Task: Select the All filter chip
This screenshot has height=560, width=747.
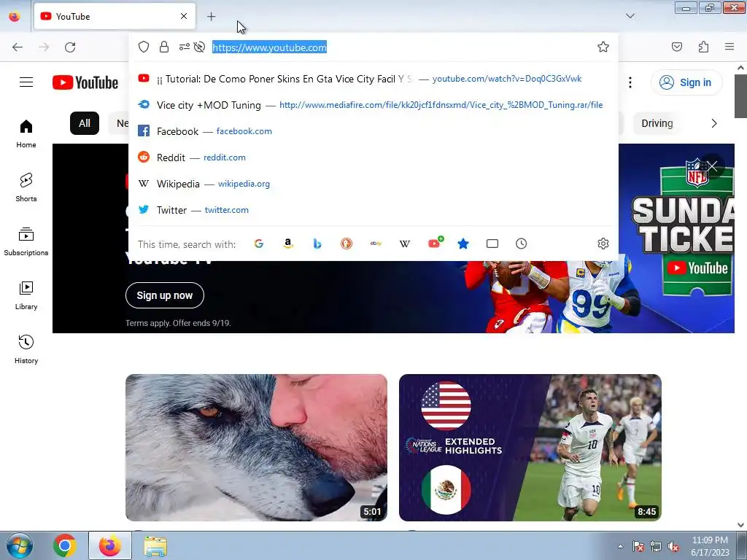Action: tap(85, 123)
